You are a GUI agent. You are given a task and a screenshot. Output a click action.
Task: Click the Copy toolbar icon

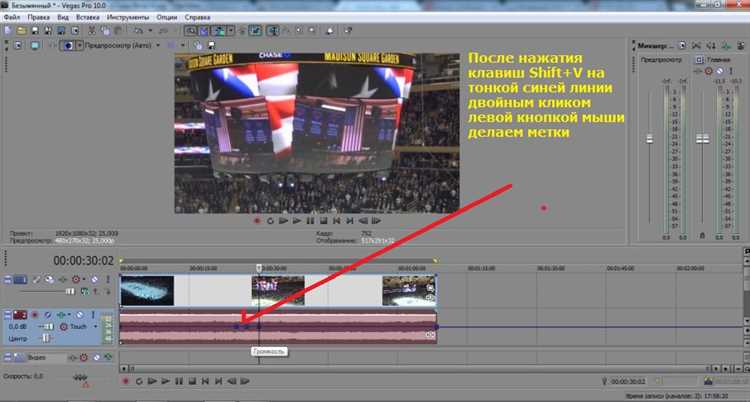(x=106, y=31)
